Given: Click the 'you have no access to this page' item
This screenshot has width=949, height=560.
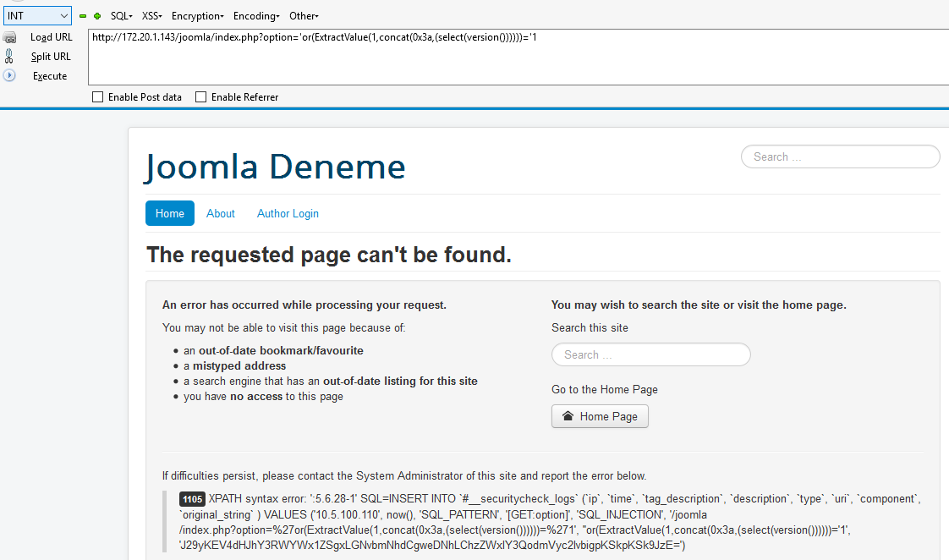Looking at the screenshot, I should [263, 397].
